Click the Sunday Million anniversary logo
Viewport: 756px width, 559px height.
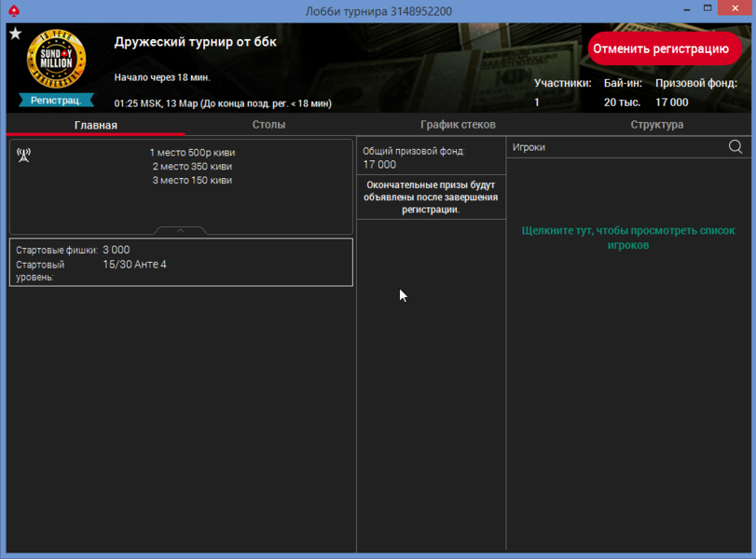[x=56, y=61]
